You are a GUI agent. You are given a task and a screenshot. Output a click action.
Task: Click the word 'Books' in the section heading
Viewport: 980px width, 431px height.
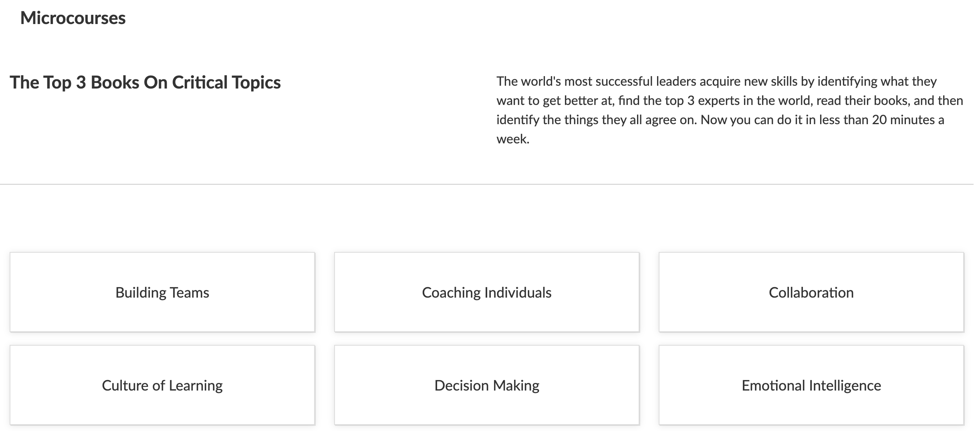click(115, 83)
